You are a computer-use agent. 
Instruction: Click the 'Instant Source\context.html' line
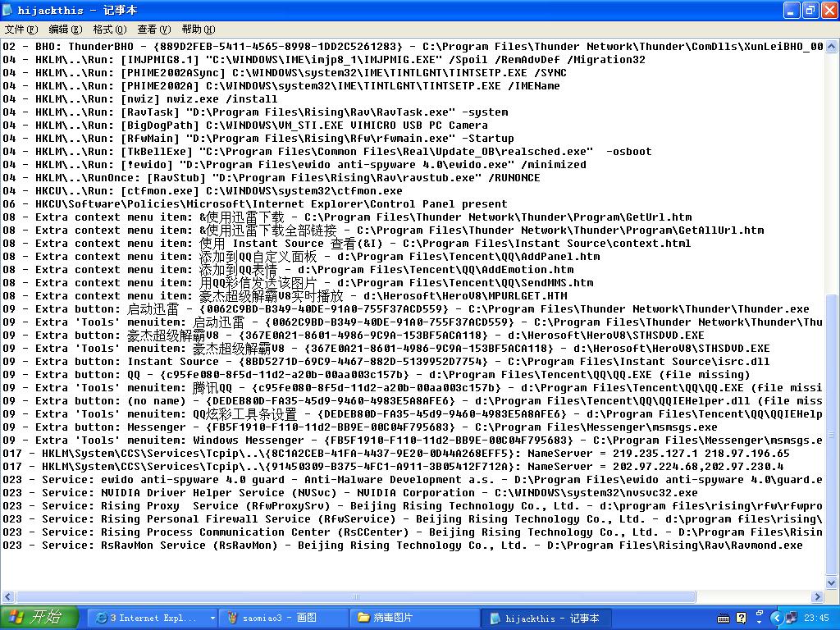[347, 243]
